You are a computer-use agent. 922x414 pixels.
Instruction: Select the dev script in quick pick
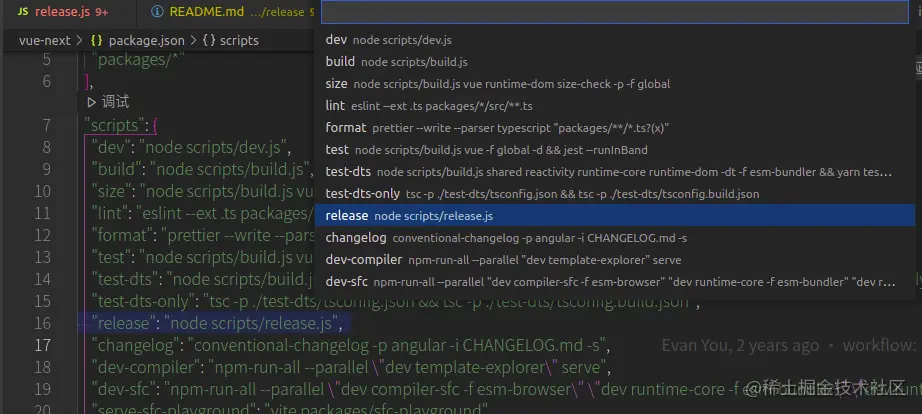point(614,40)
